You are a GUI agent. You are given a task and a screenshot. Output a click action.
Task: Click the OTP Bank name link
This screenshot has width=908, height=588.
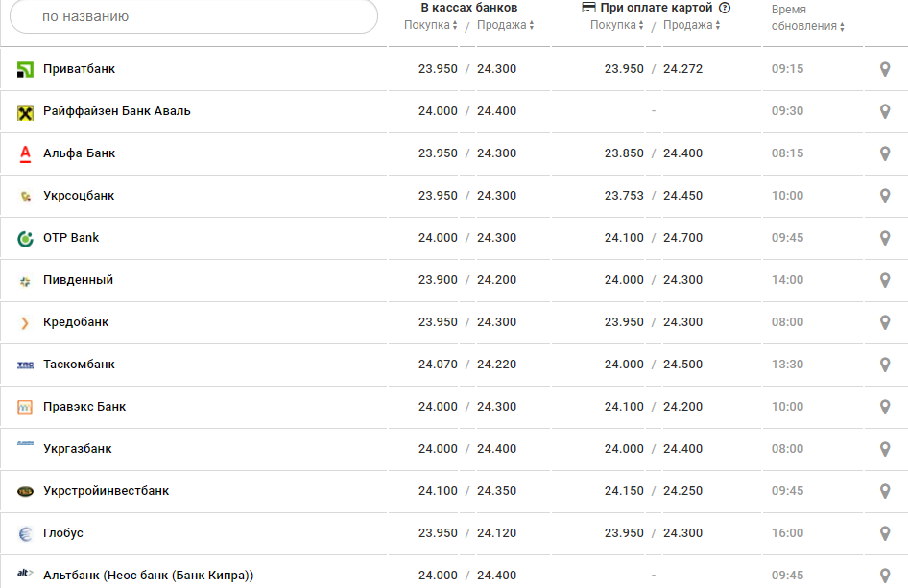tap(71, 238)
